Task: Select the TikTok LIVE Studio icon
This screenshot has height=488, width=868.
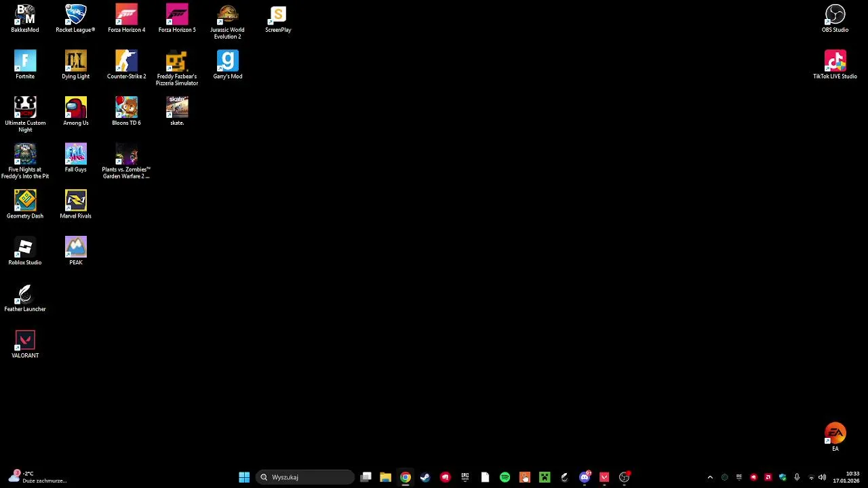Action: click(x=835, y=65)
